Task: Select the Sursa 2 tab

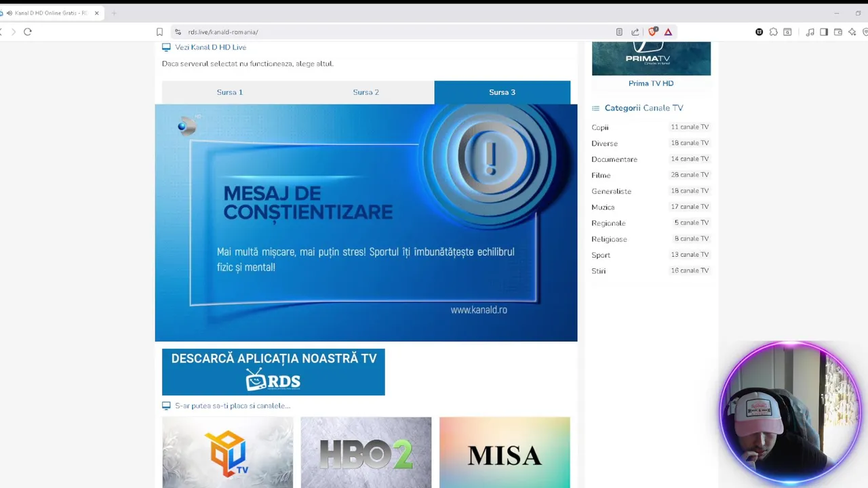Action: 366,92
